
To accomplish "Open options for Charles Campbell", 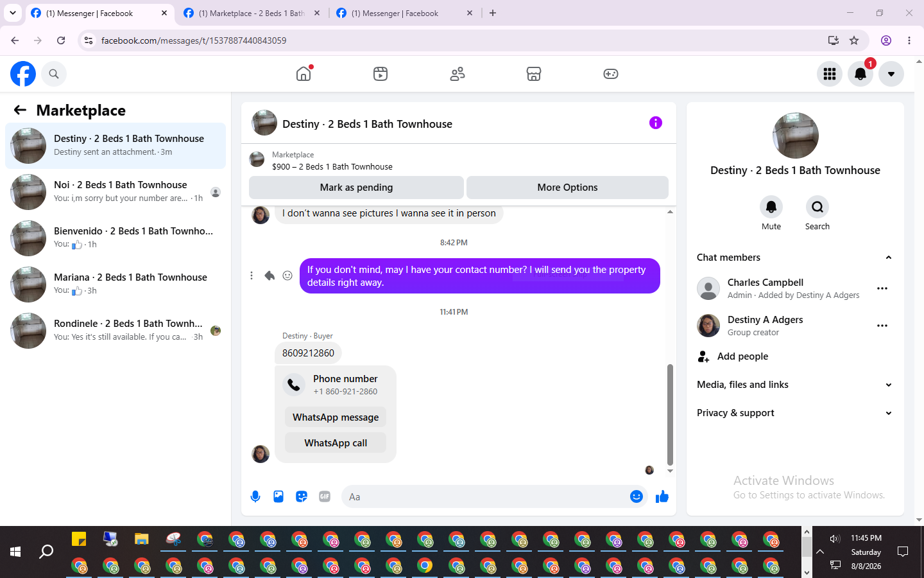I will (x=882, y=288).
